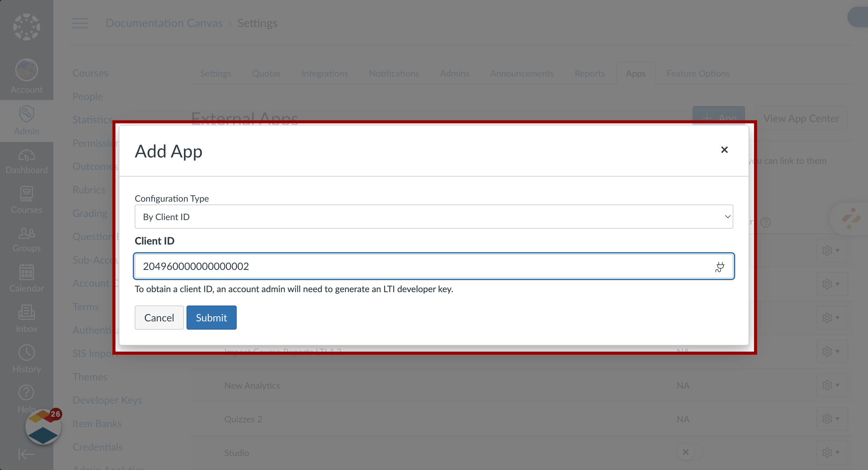Open the Account avatar in the sidebar
The width and height of the screenshot is (868, 470).
pos(27,70)
